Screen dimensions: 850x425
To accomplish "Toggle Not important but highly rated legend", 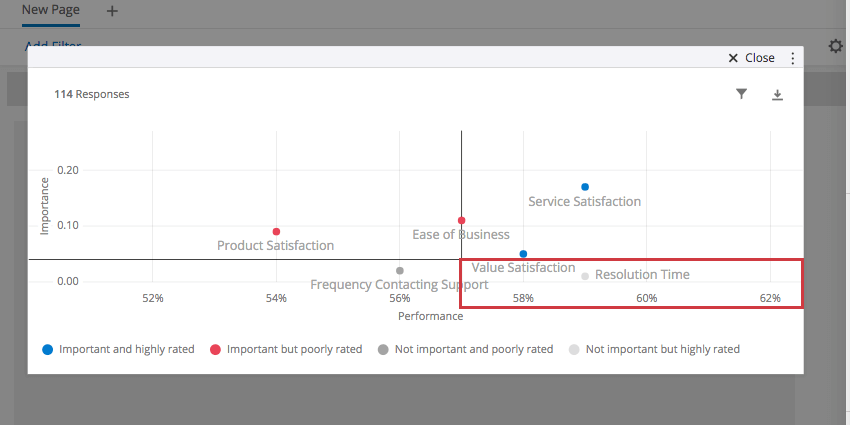I will coord(654,350).
